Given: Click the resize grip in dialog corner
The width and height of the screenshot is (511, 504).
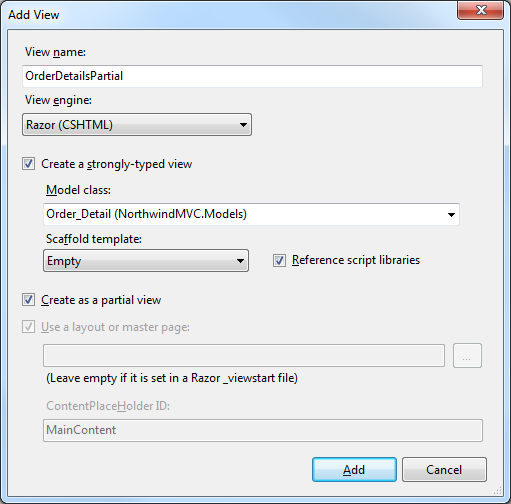Looking at the screenshot, I should tap(498, 490).
